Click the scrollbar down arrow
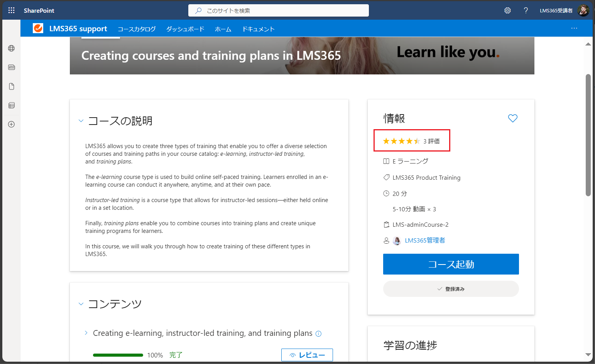Screen dimensions: 595x364 click(588, 355)
